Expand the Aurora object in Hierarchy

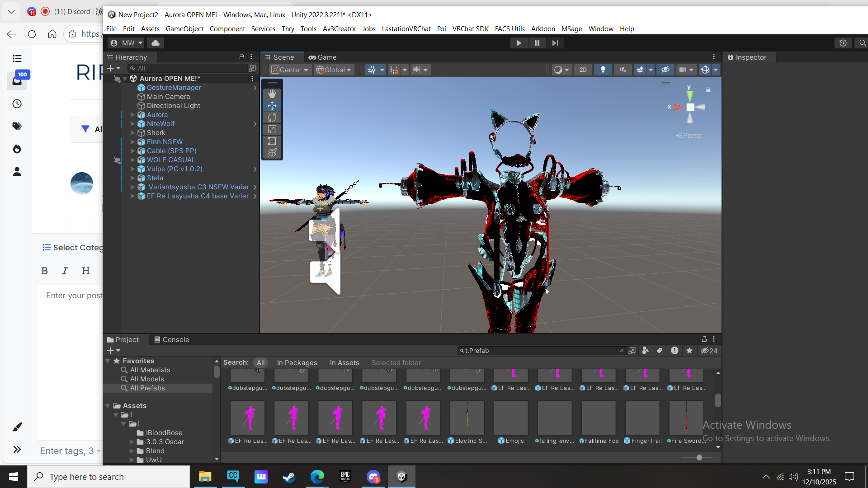tap(132, 115)
